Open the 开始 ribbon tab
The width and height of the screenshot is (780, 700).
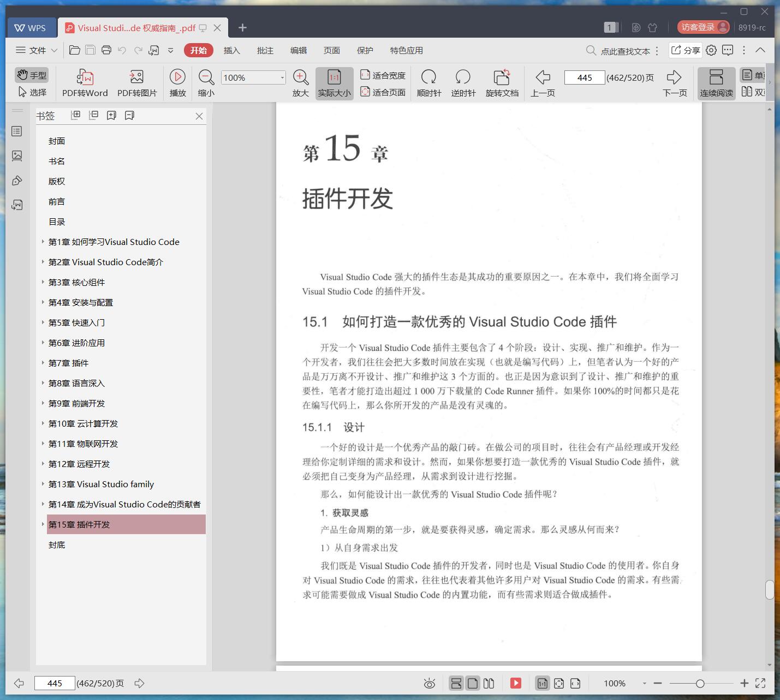(199, 50)
